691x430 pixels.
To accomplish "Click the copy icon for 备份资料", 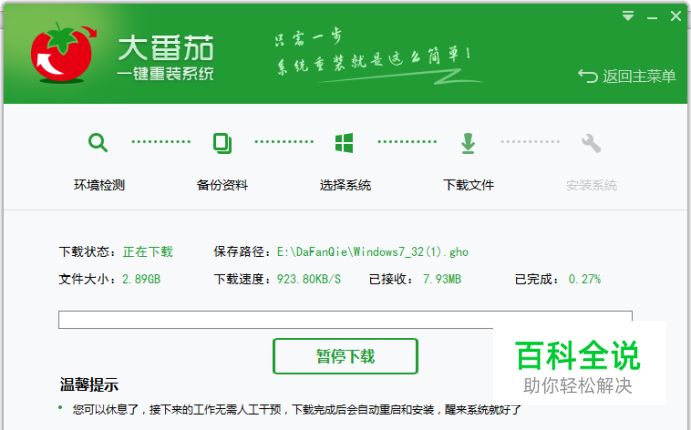I will pos(222,143).
